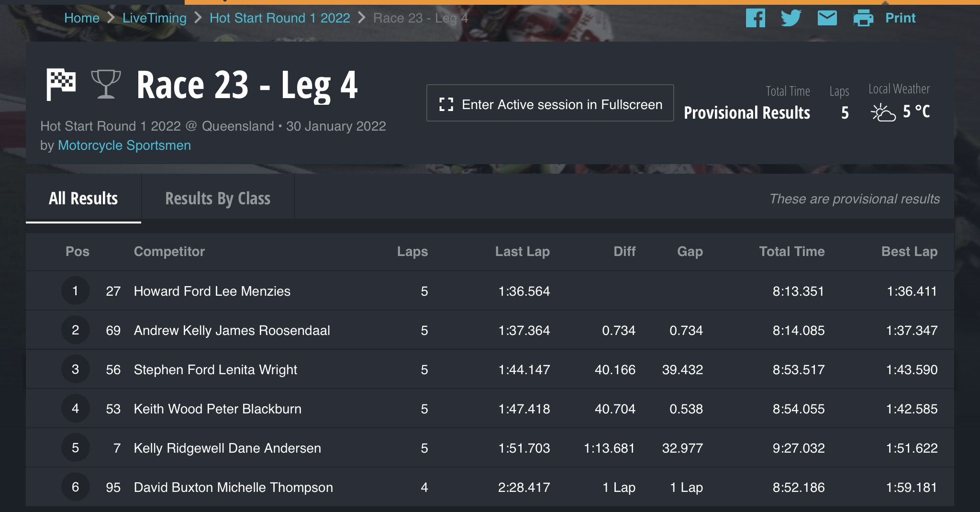Go to LiveTiming breadcrumb

tap(155, 18)
